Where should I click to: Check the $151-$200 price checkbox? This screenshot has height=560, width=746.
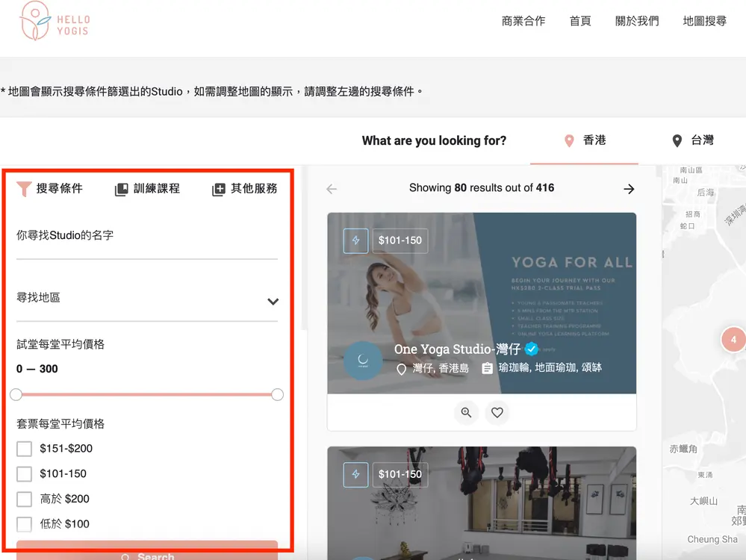(x=24, y=449)
